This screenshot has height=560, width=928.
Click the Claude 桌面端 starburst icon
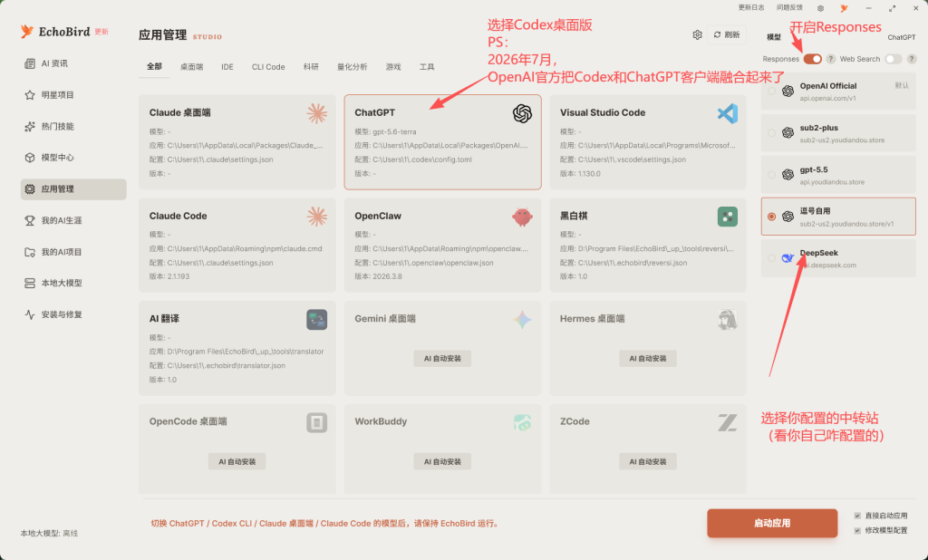click(316, 113)
